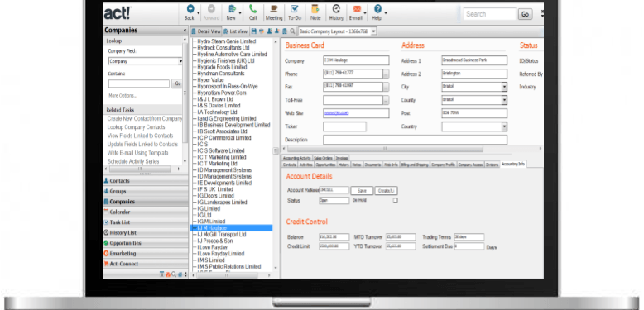Expand the City dropdown
The width and height of the screenshot is (644, 310).
point(504,87)
